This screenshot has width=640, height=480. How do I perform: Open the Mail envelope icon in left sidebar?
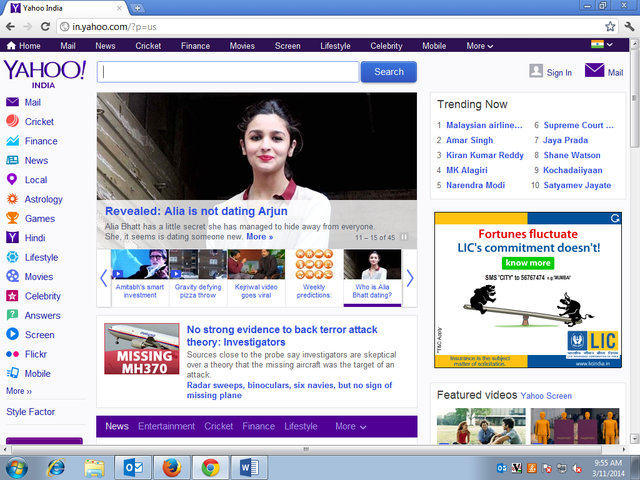coord(12,102)
